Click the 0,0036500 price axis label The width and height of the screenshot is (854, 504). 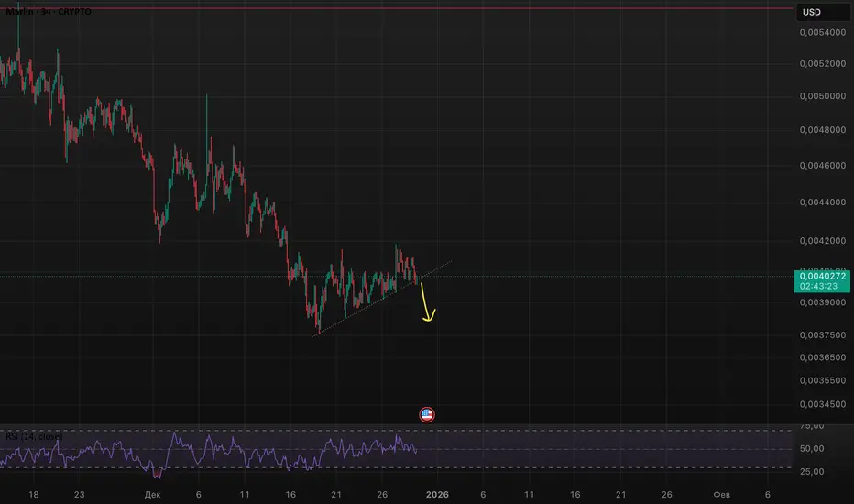point(823,357)
